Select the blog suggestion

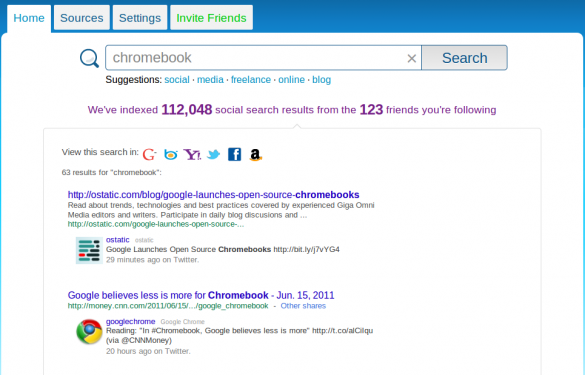coord(322,79)
